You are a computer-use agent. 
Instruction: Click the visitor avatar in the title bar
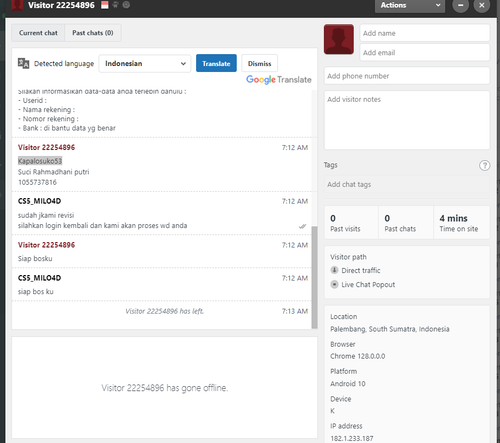[17, 5]
